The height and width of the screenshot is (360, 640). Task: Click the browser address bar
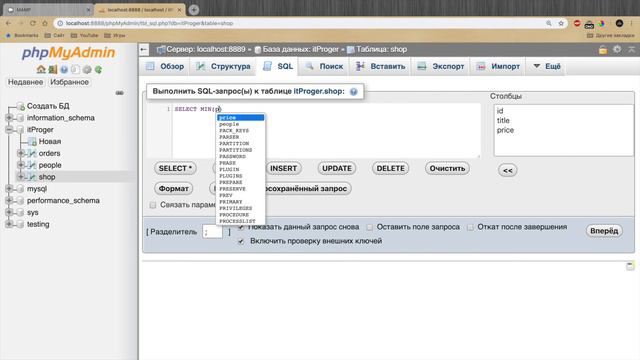tap(302, 23)
